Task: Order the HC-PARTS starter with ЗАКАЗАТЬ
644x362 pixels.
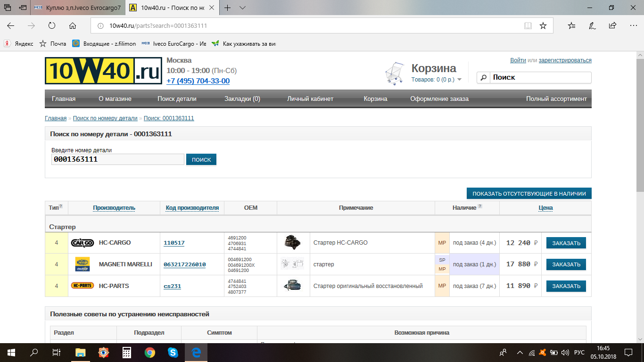Action: pyautogui.click(x=566, y=286)
